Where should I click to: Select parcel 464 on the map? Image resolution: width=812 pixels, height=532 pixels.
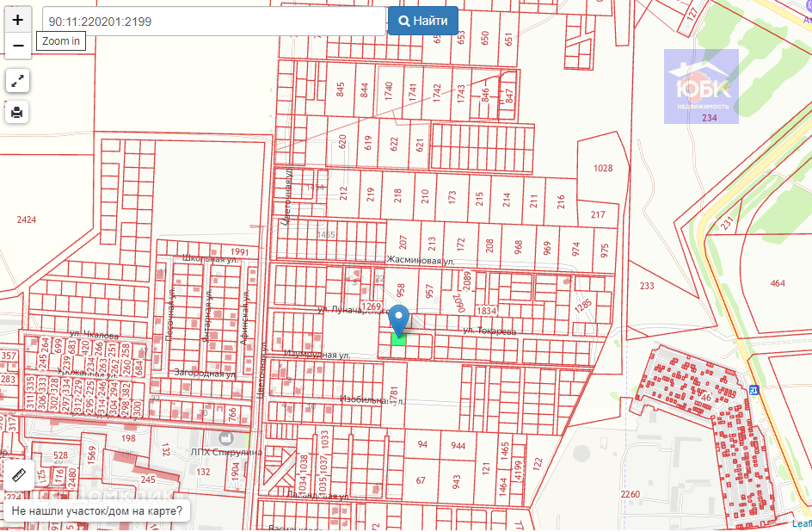(x=778, y=283)
